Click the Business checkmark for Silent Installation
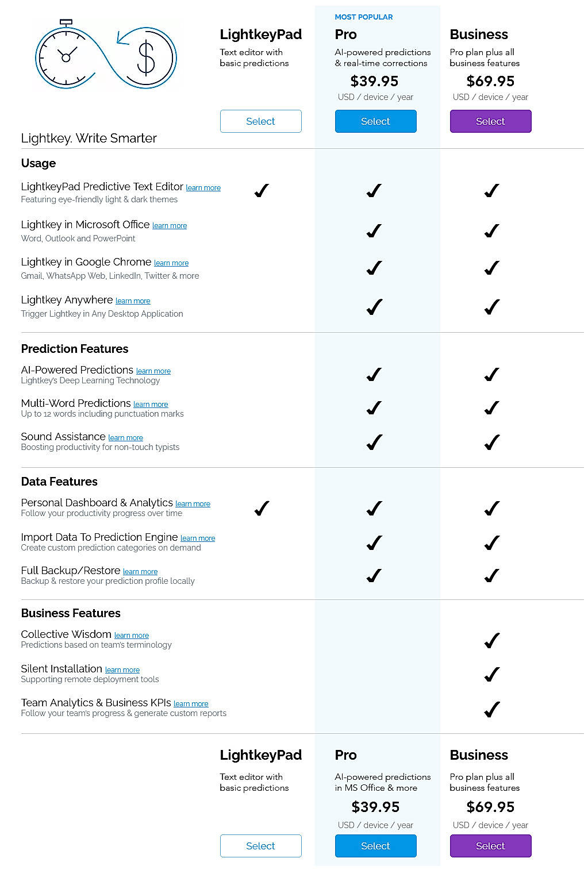588x885 pixels. click(x=491, y=674)
